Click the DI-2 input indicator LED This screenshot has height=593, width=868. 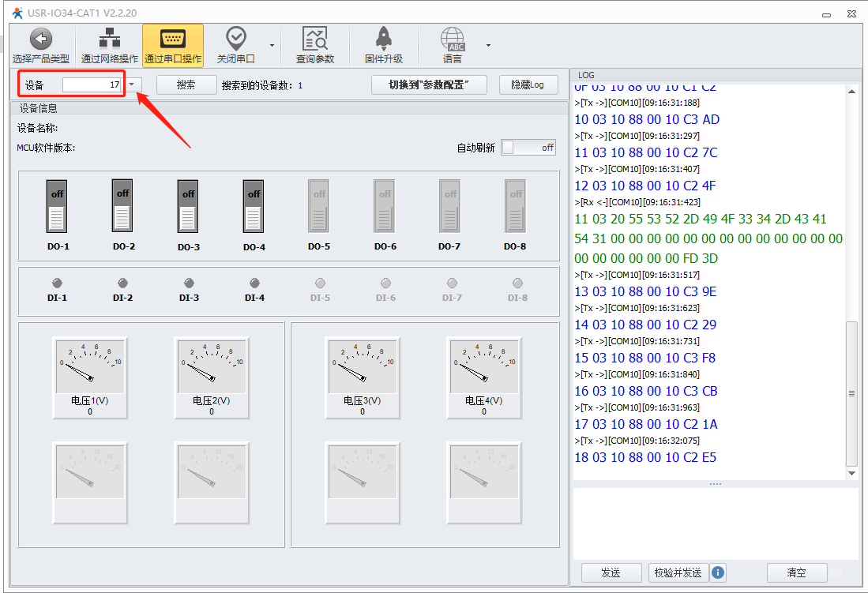tap(123, 283)
